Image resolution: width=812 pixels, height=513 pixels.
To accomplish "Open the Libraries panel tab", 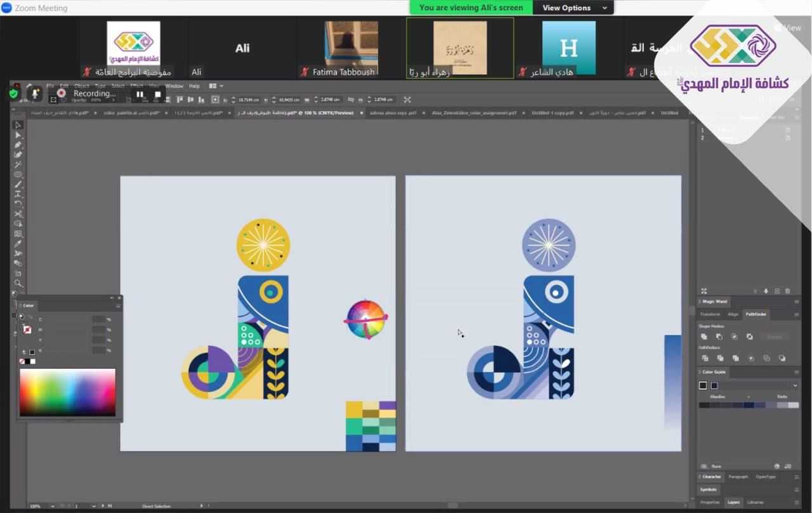I will click(755, 502).
